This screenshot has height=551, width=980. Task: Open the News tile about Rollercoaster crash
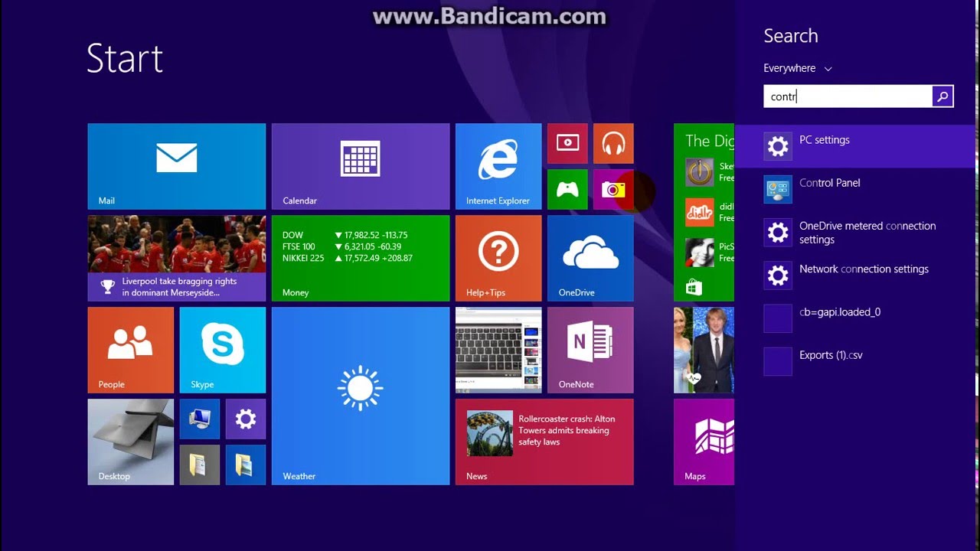(544, 442)
